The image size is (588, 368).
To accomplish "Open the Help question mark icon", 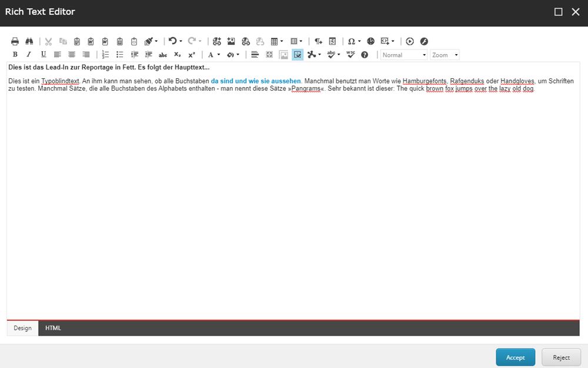I will (365, 55).
